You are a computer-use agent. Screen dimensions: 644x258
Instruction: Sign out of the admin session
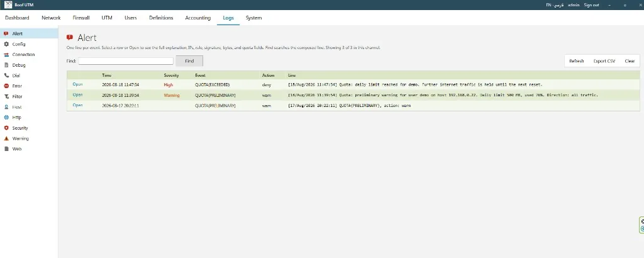point(591,5)
